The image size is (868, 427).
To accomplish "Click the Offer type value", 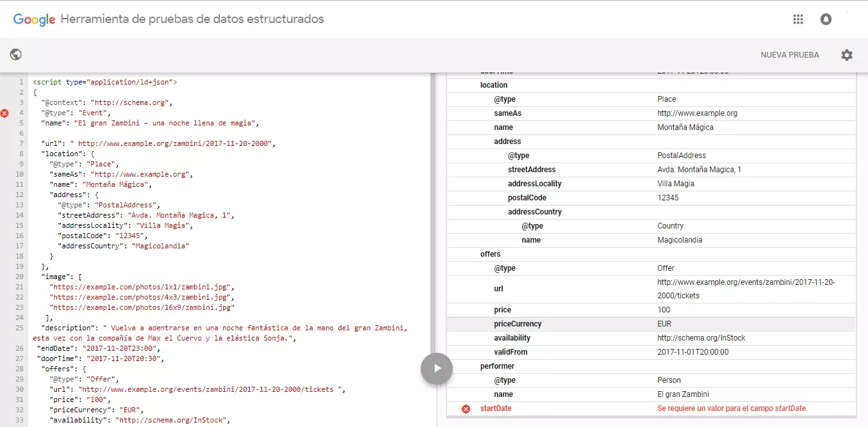I will pos(666,268).
